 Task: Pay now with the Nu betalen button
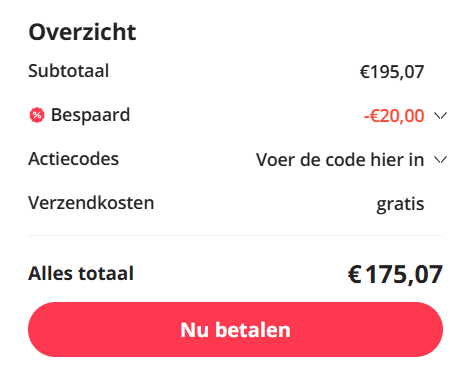(x=235, y=330)
